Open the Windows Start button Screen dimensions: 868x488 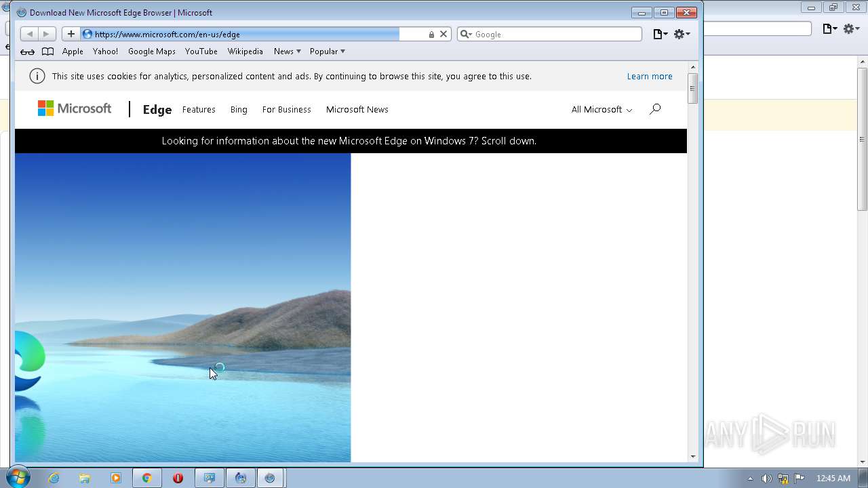18,478
